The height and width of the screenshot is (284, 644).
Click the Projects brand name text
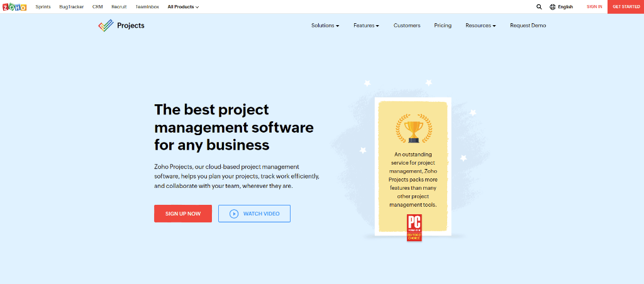point(131,25)
